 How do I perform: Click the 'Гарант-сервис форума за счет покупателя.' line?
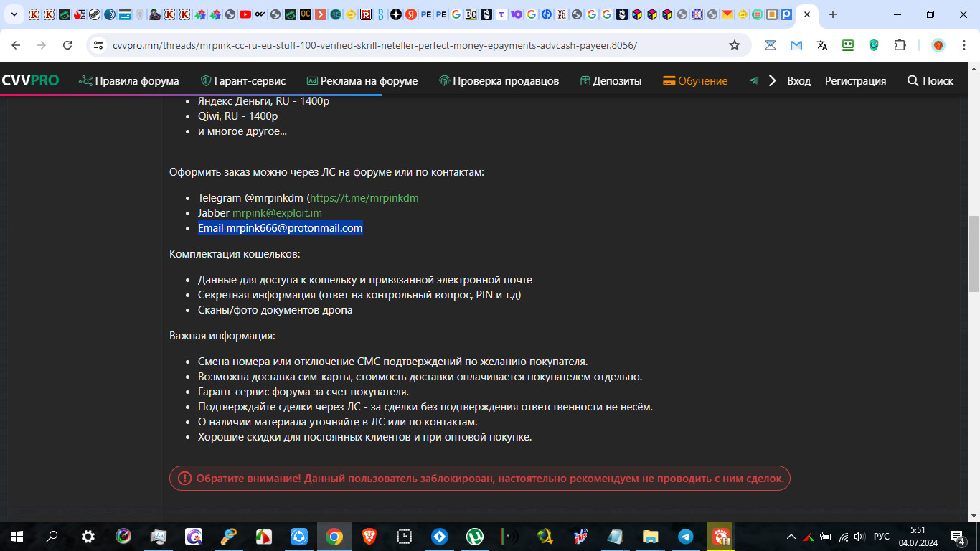pos(303,392)
